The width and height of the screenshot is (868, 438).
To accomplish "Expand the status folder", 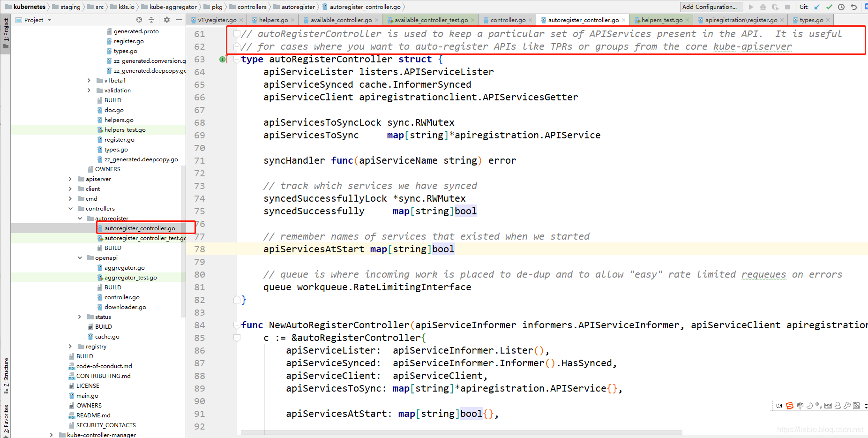I will coord(80,317).
